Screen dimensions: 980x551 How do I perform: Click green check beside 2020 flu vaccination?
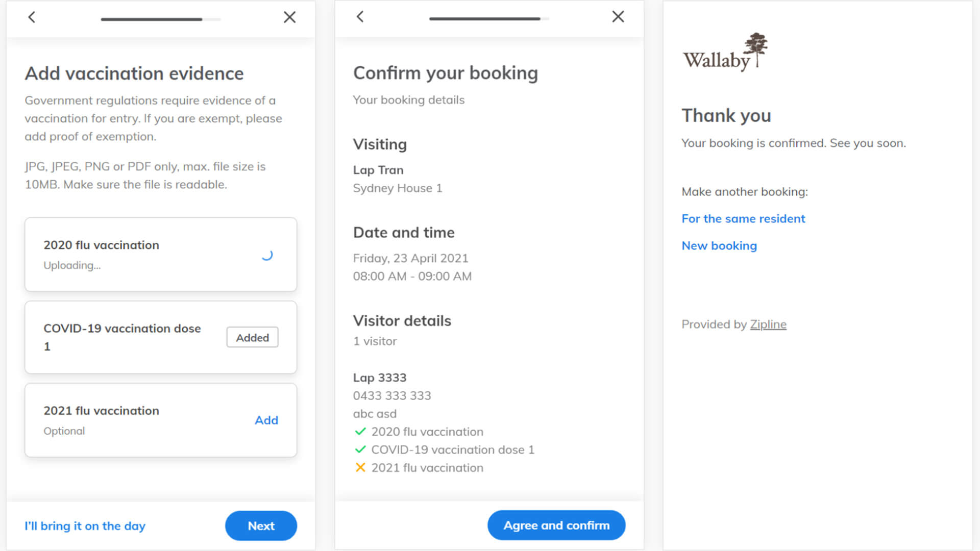coord(360,432)
